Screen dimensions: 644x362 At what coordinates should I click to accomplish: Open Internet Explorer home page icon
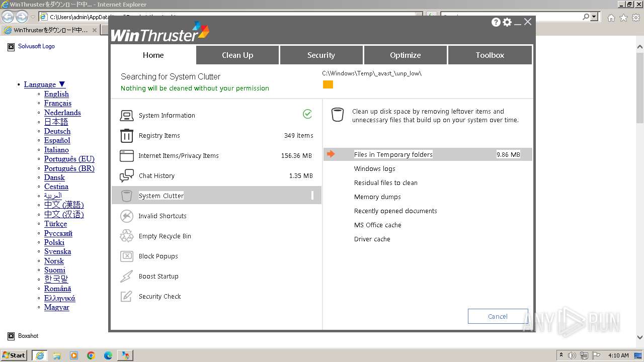coord(611,18)
